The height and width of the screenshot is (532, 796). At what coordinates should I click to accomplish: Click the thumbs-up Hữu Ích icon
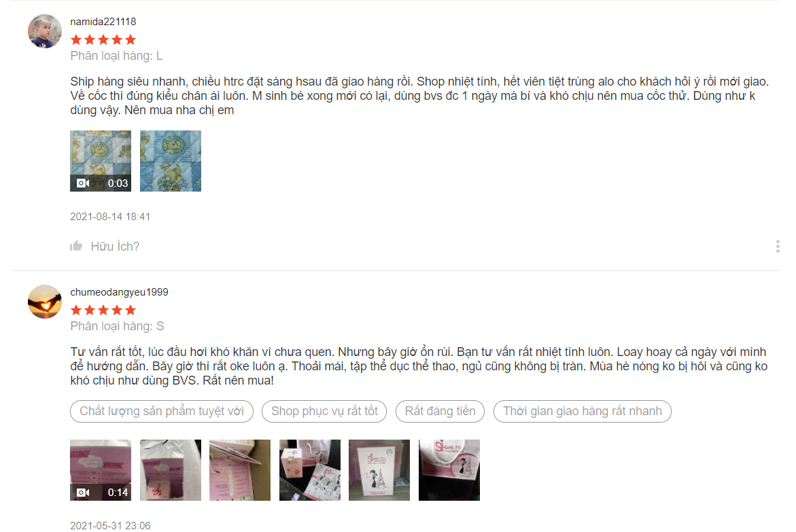[76, 246]
